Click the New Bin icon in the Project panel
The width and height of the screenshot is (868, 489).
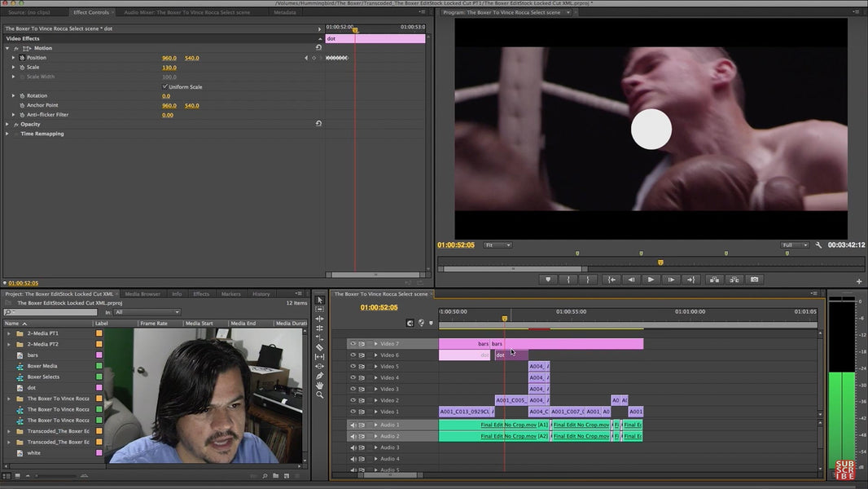pos(277,474)
